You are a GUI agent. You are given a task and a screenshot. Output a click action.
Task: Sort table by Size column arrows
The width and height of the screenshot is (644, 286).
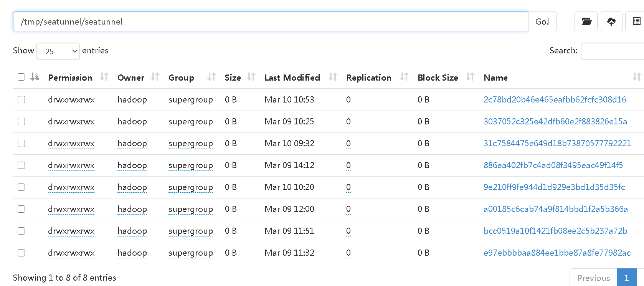251,77
